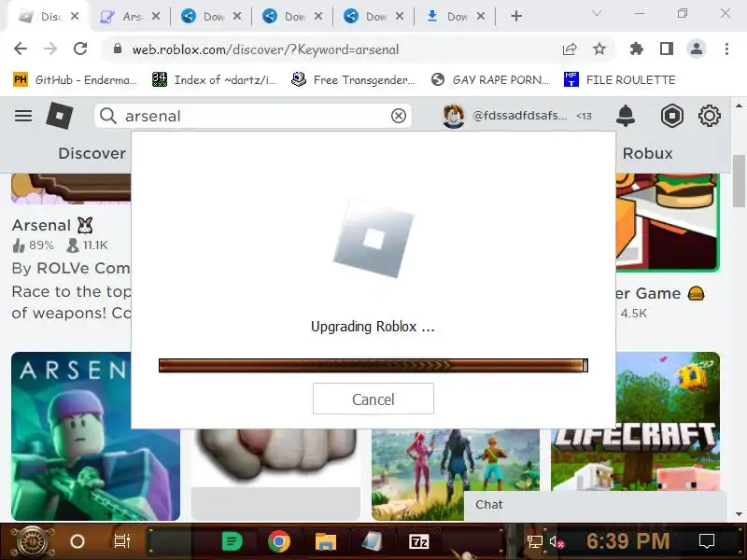Open File Explorer from taskbar
747x560 pixels.
[x=325, y=541]
